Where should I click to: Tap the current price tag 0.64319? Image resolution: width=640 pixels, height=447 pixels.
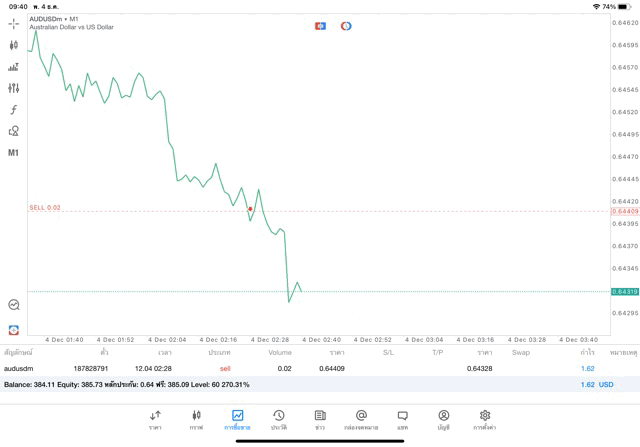(x=624, y=292)
